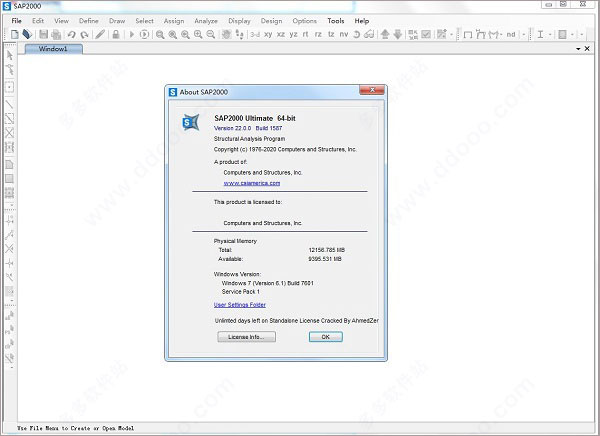This screenshot has width=600, height=436.
Task: Click the Save floppy disk icon
Action: pos(43,34)
